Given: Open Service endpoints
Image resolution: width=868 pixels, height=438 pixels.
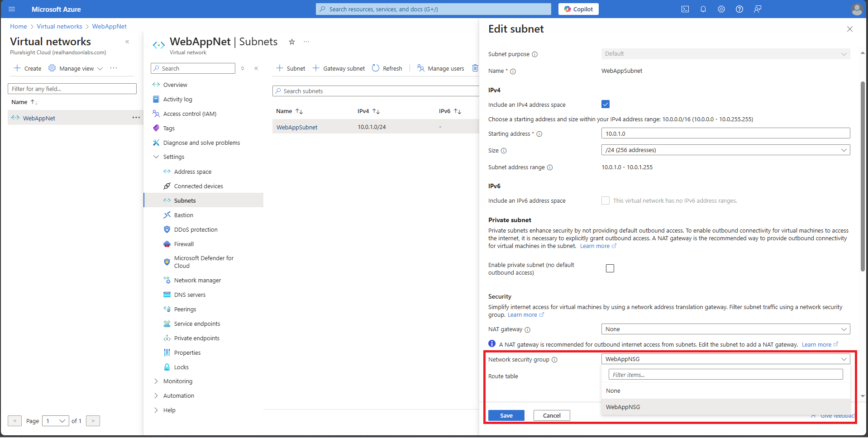Looking at the screenshot, I should (x=197, y=324).
